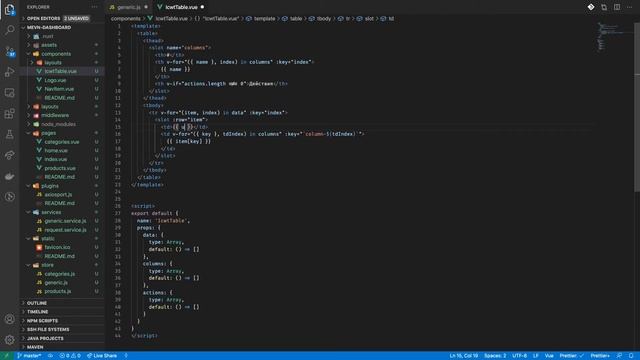This screenshot has height=360, width=640.
Task: Change the Vue language mode
Action: 549,356
